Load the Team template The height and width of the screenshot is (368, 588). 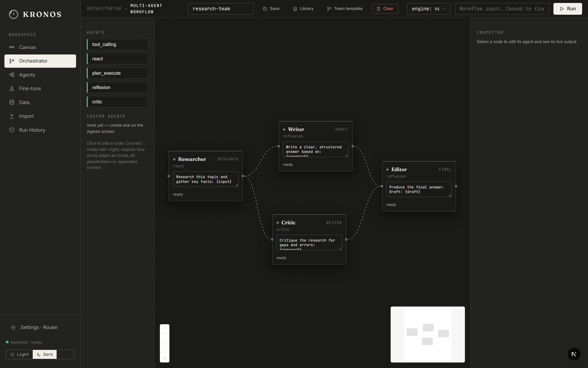pos(345,9)
